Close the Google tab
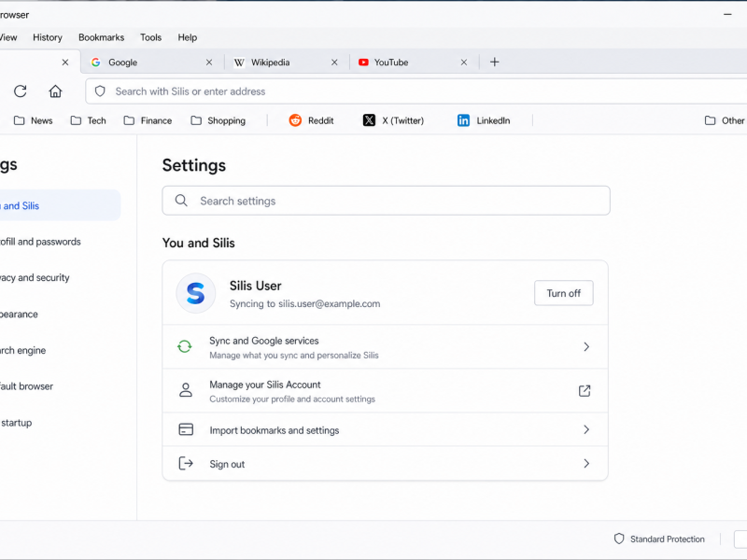The image size is (747, 560). pos(209,63)
